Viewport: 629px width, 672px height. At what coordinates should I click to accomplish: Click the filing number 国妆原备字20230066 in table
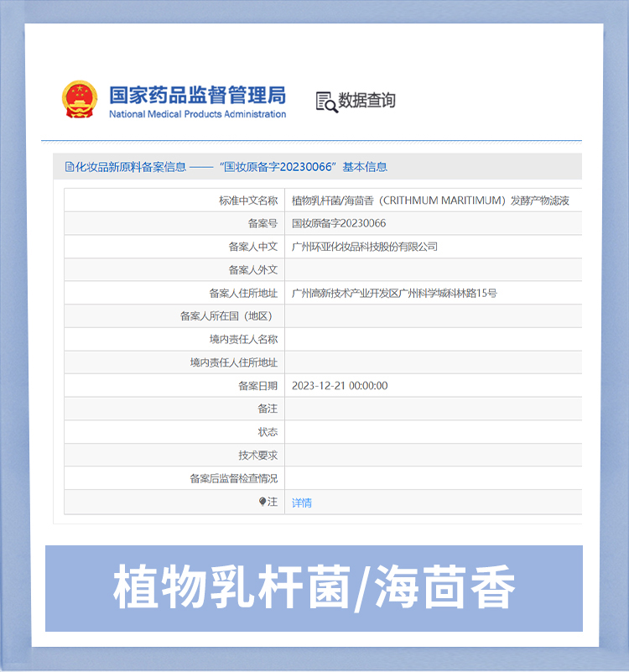339,223
